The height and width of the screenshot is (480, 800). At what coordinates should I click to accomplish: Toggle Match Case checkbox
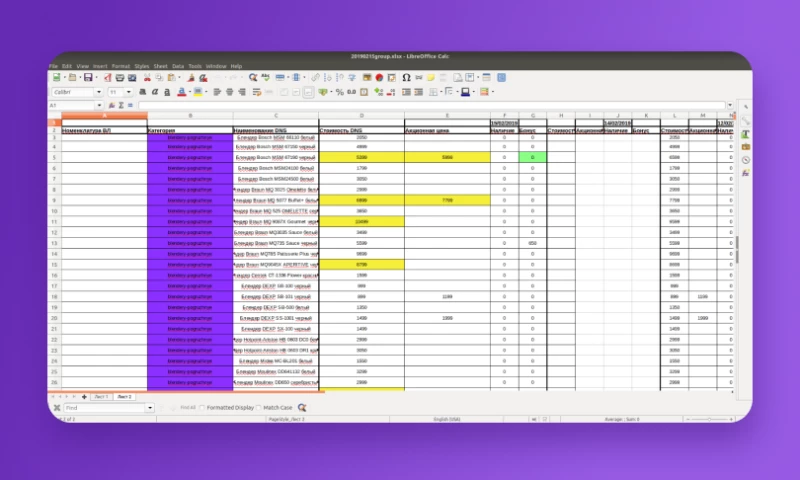click(259, 408)
